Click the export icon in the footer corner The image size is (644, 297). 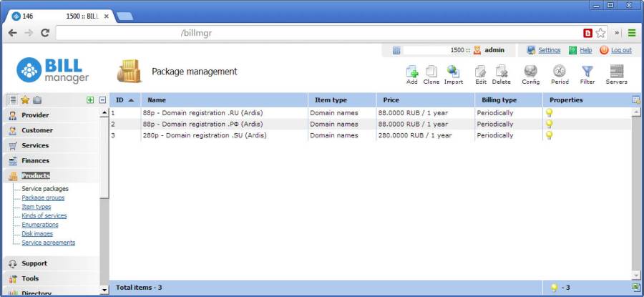tap(636, 288)
